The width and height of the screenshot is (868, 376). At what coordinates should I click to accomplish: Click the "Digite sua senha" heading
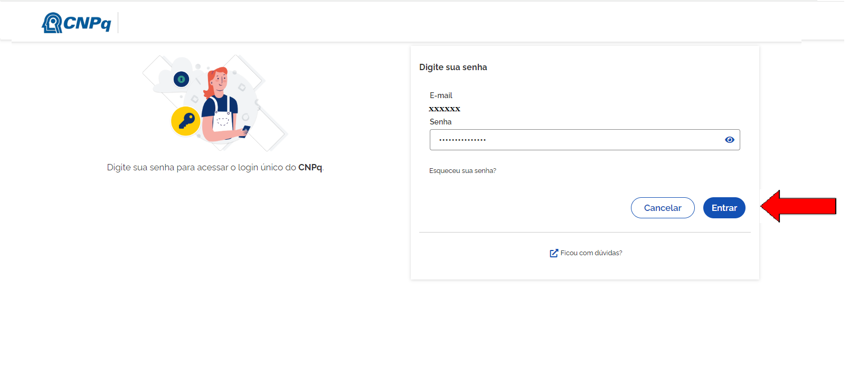point(453,68)
